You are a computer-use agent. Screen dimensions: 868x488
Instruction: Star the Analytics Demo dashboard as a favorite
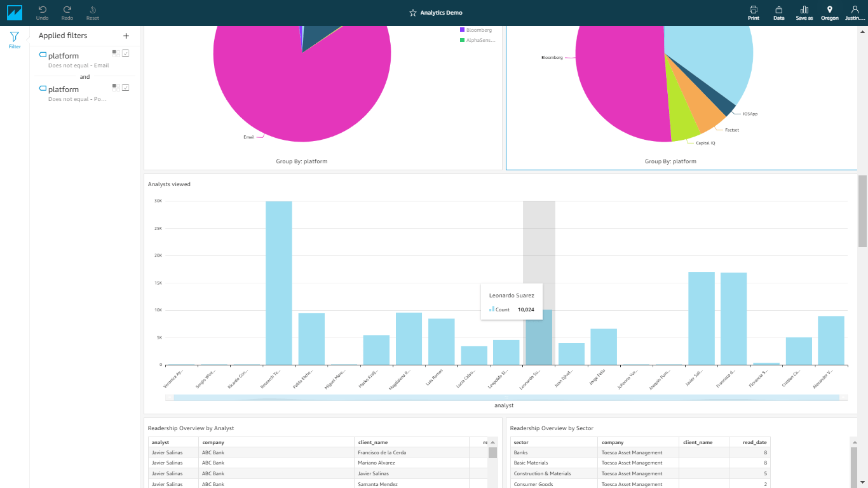pos(413,13)
